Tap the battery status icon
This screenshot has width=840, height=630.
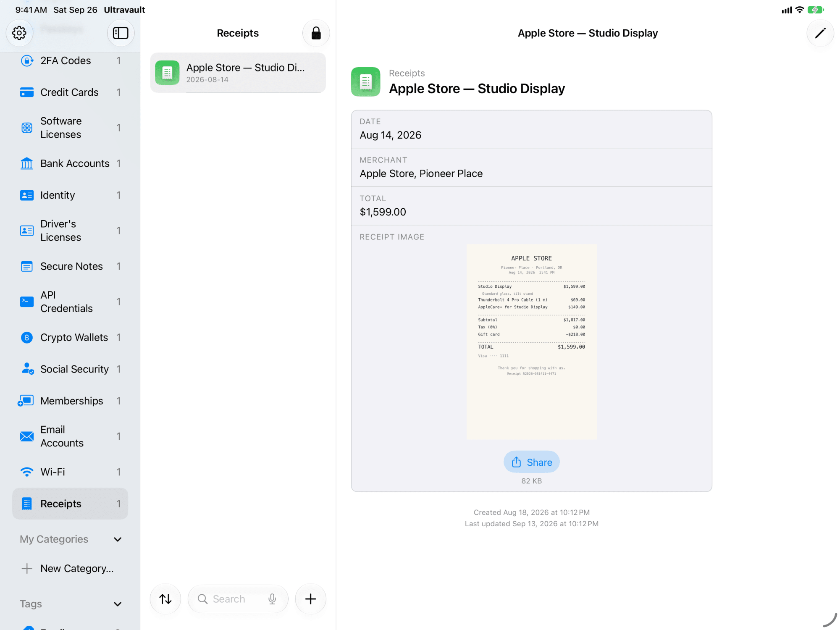[815, 10]
